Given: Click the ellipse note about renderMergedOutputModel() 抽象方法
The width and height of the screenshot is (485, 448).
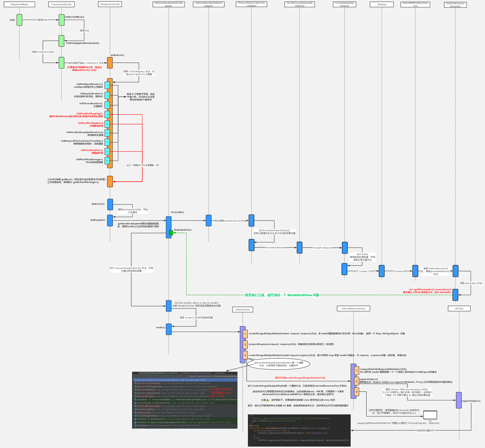Looking at the screenshot, I should (x=279, y=364).
